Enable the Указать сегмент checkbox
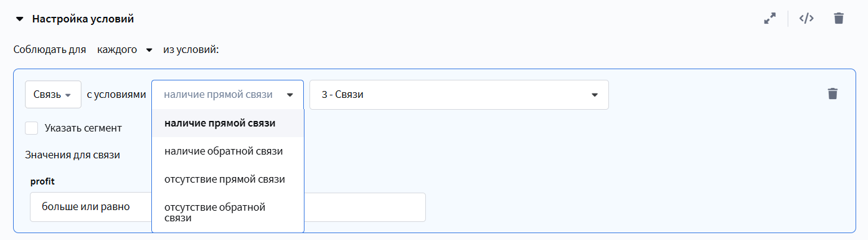The image size is (868, 240). click(x=32, y=128)
